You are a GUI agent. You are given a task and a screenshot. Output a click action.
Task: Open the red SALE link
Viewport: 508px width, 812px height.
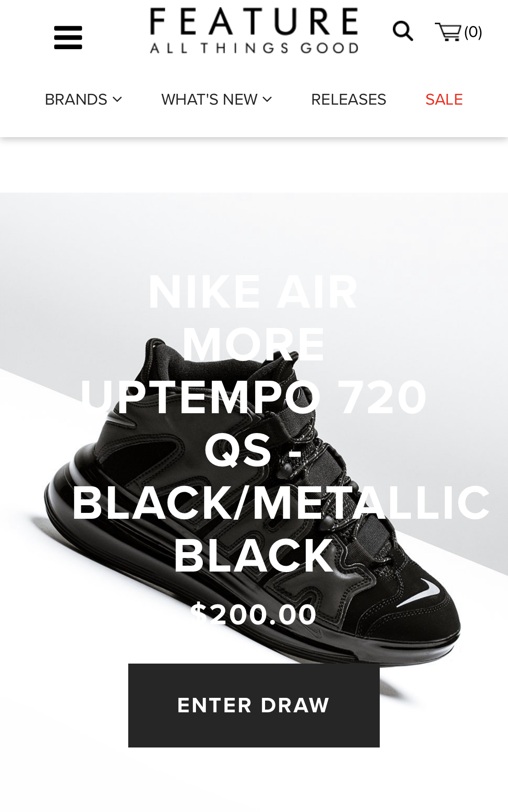444,99
